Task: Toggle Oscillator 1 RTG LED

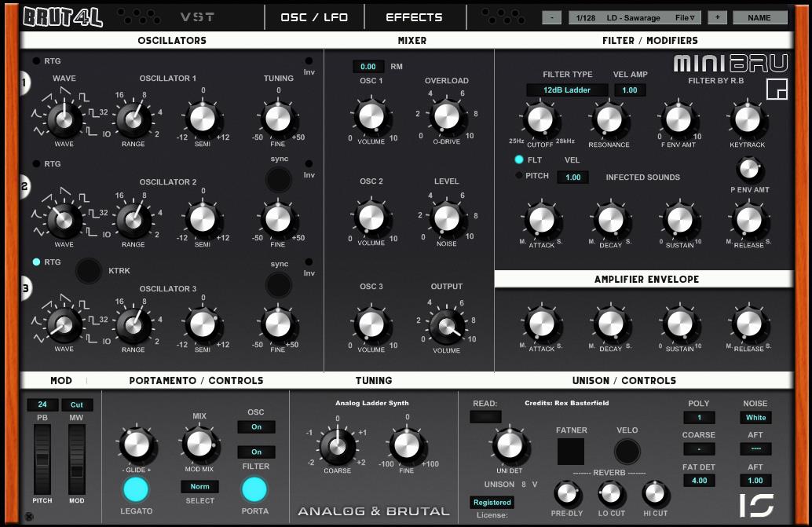Action: (x=36, y=61)
